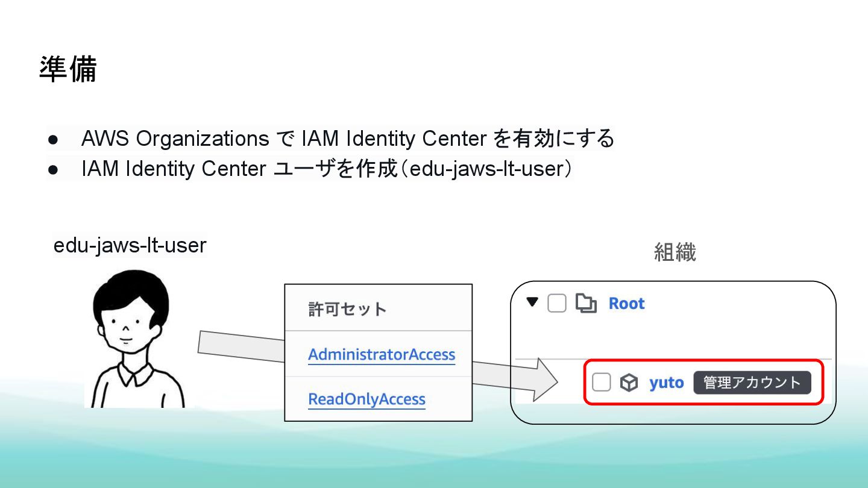868x488 pixels.
Task: Check the yuto account checkbox
Action: click(x=601, y=382)
